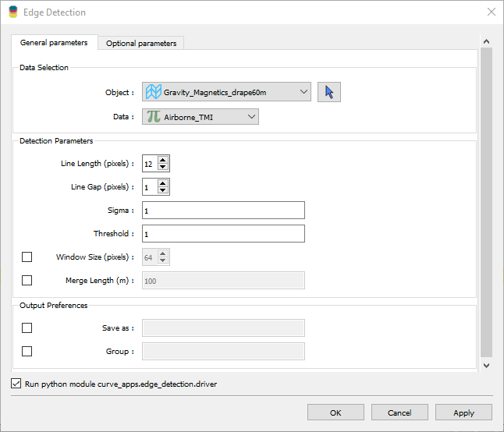This screenshot has width=504, height=432.
Task: Switch to the Optional parameters tab
Action: (x=141, y=44)
